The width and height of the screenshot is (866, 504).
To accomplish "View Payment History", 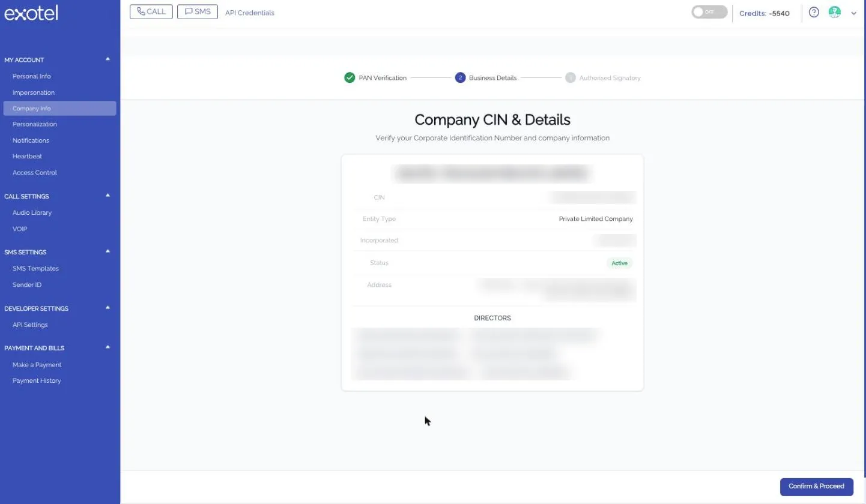I will [37, 380].
